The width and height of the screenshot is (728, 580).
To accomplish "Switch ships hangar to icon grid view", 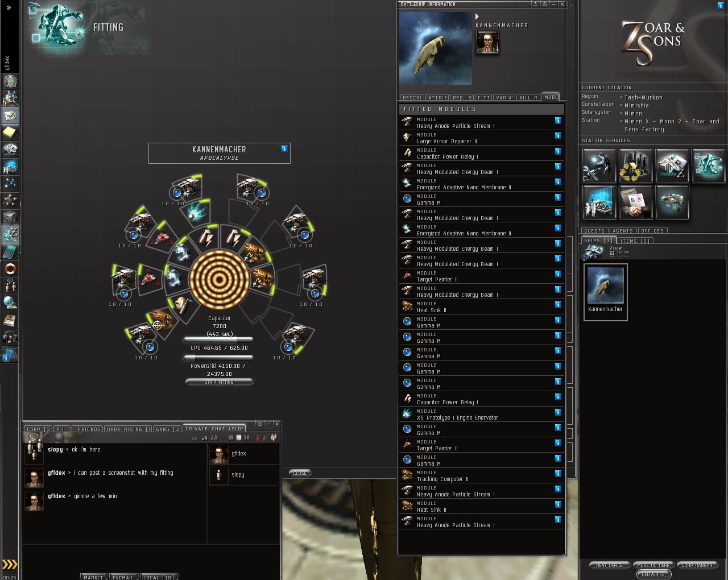I will point(612,254).
